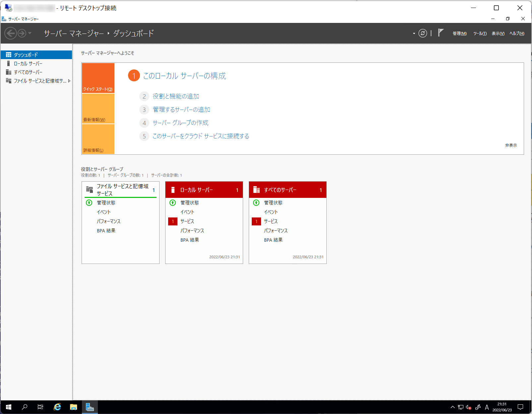Select ローカル サーバー in the sidebar

[x=36, y=63]
